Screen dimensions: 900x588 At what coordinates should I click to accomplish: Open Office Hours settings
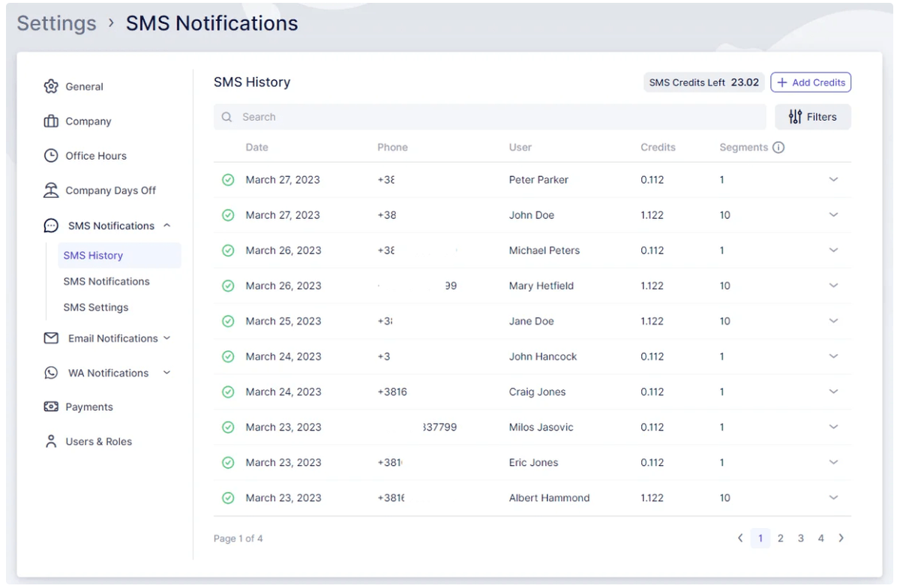pos(96,156)
